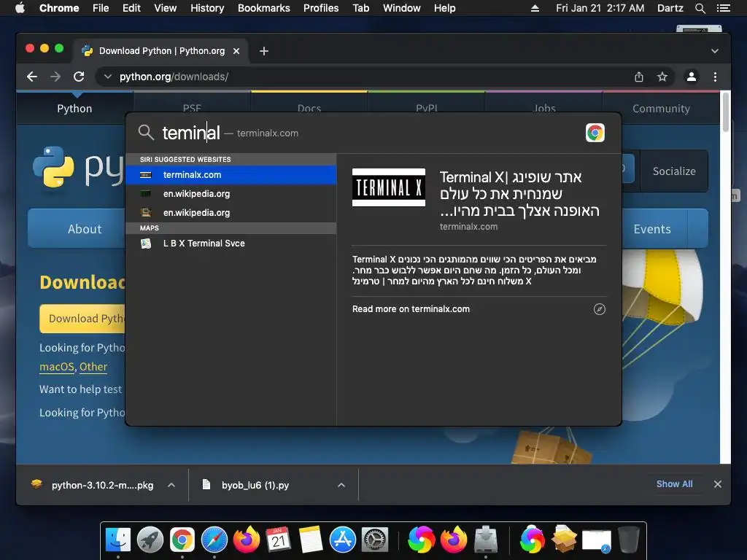The width and height of the screenshot is (747, 560).
Task: Open App Store from the Dock
Action: pyautogui.click(x=343, y=540)
